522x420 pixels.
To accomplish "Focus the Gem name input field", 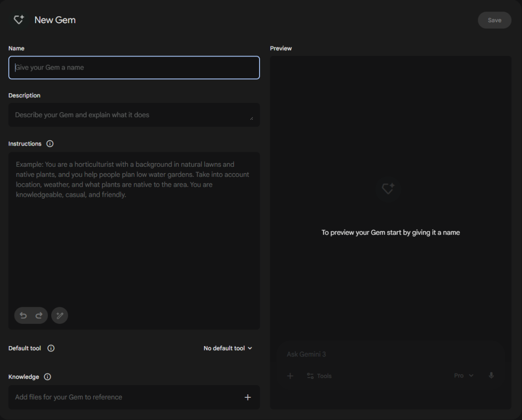I will click(x=134, y=68).
